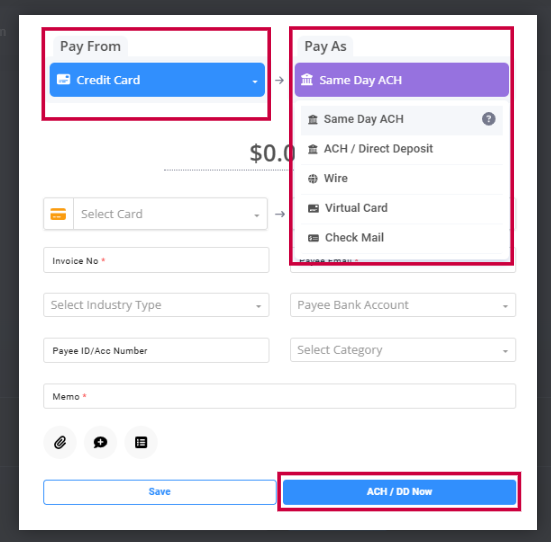Open the Select Category dropdown
This screenshot has width=551, height=542.
[x=403, y=350]
